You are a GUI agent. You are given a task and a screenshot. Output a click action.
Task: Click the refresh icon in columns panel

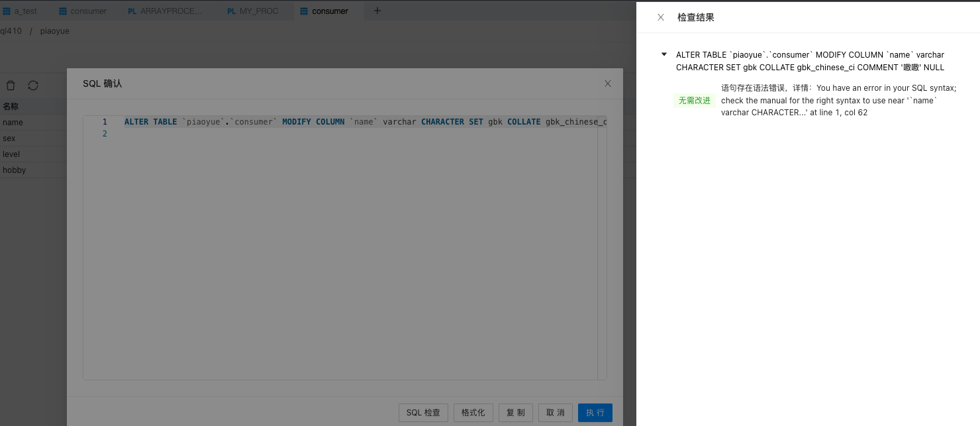click(32, 85)
